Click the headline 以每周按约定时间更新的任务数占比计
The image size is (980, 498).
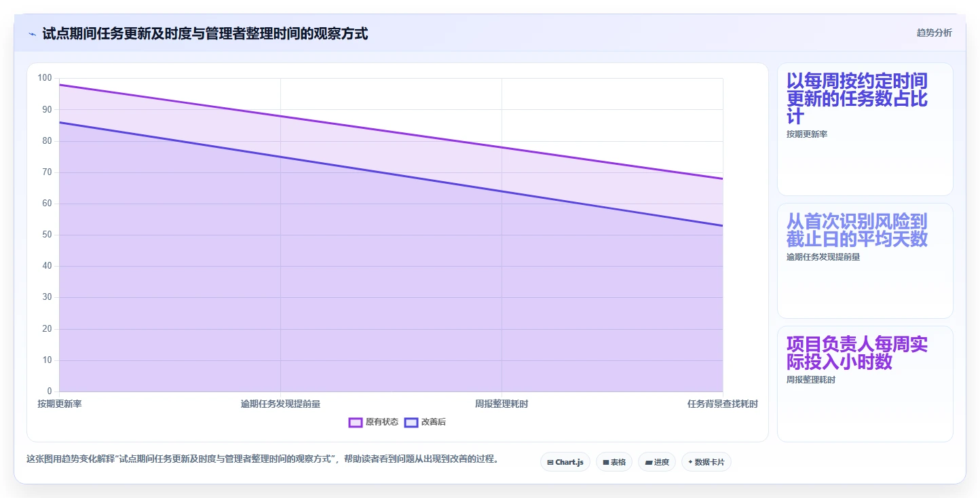coord(857,99)
